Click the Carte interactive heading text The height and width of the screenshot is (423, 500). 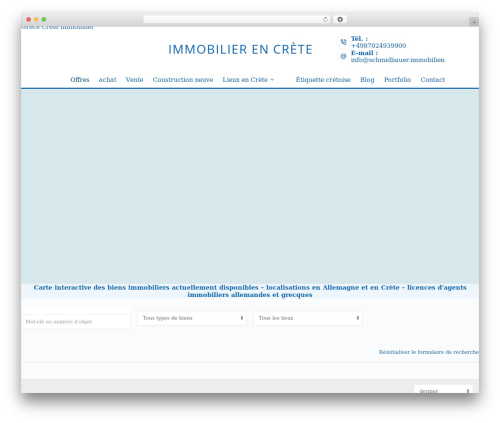coord(250,291)
